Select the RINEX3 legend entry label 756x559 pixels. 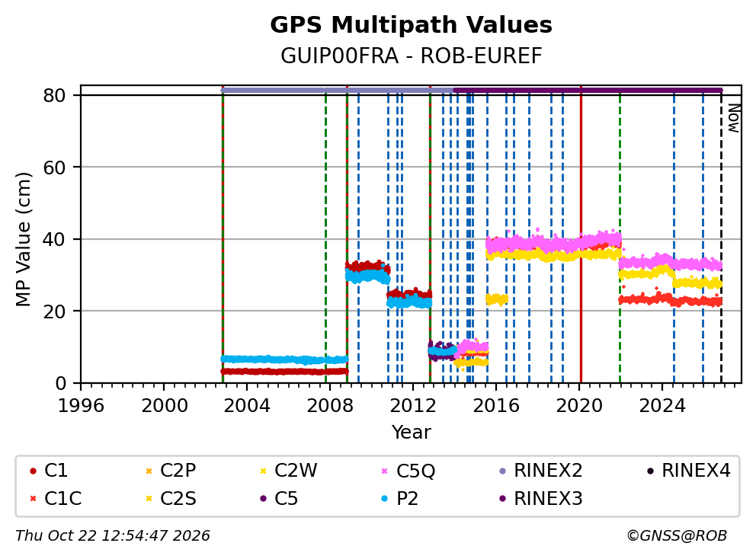(548, 499)
